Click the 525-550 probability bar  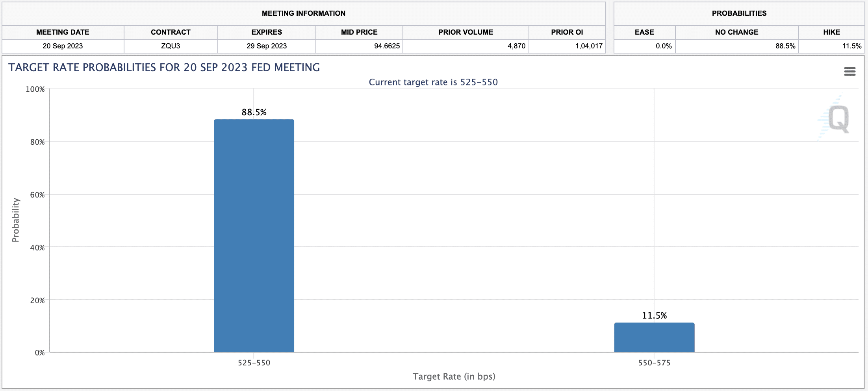254,236
